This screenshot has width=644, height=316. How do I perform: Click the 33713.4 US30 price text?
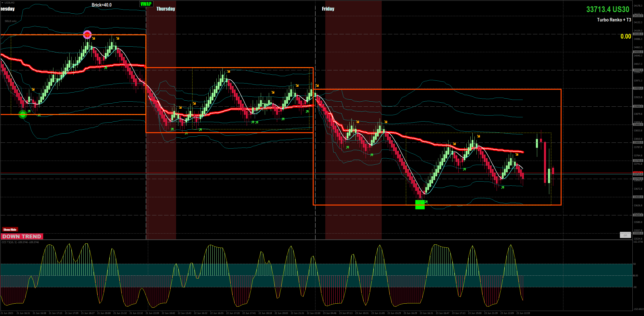click(x=607, y=9)
